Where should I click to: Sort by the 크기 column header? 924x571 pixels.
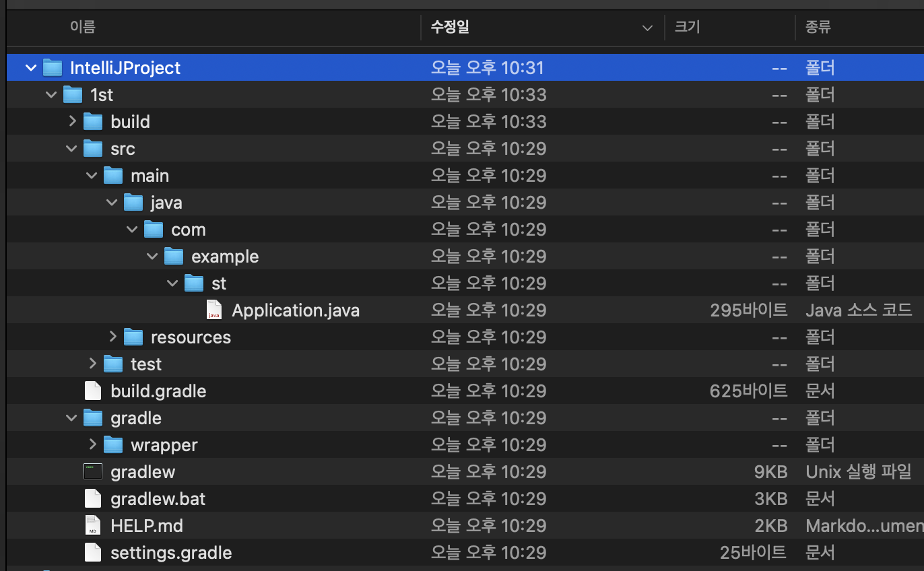(688, 27)
